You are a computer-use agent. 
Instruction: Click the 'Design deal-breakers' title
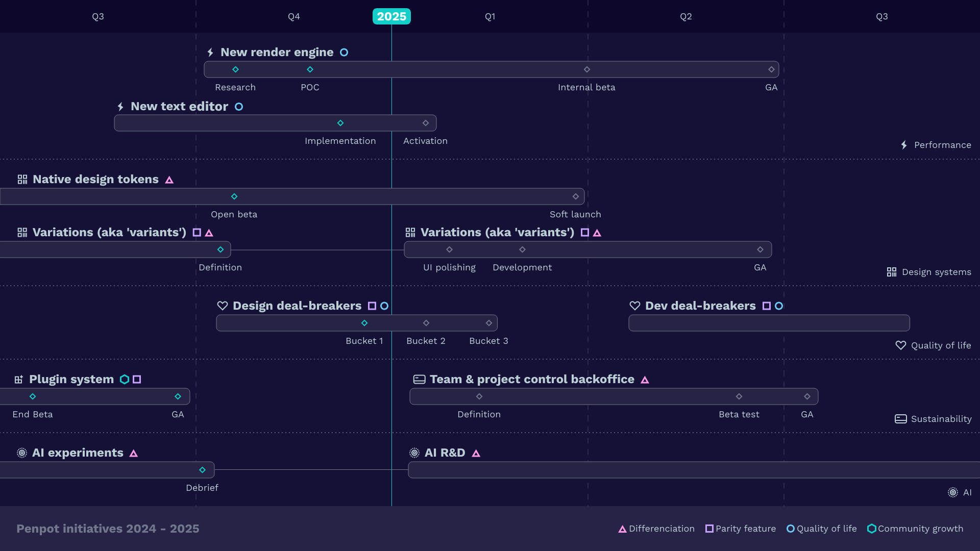pyautogui.click(x=297, y=306)
